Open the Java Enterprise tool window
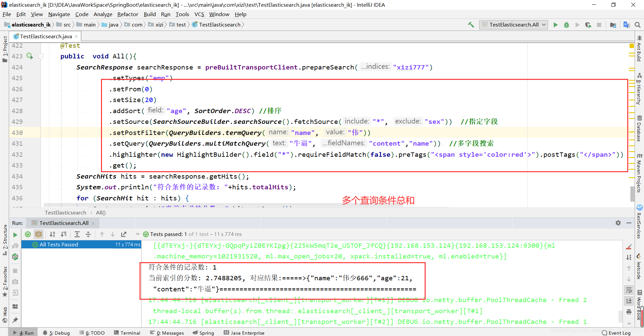The image size is (644, 336). tap(244, 333)
